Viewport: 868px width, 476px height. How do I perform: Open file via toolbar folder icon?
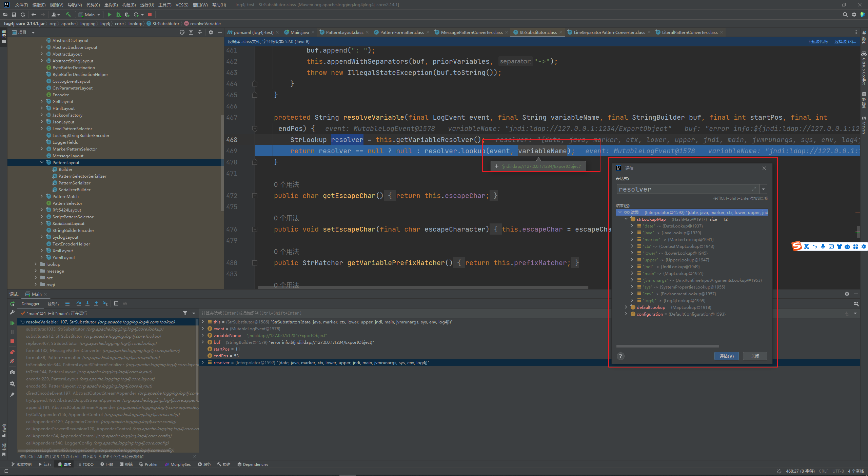[5, 15]
